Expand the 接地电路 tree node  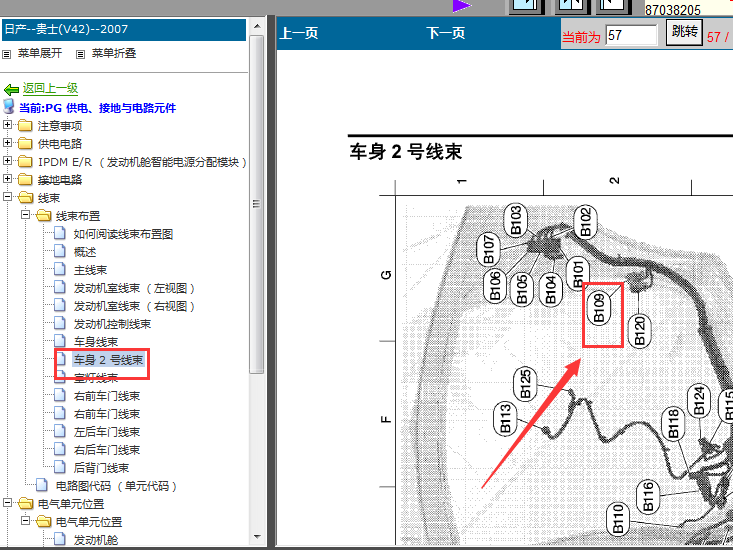(7, 179)
